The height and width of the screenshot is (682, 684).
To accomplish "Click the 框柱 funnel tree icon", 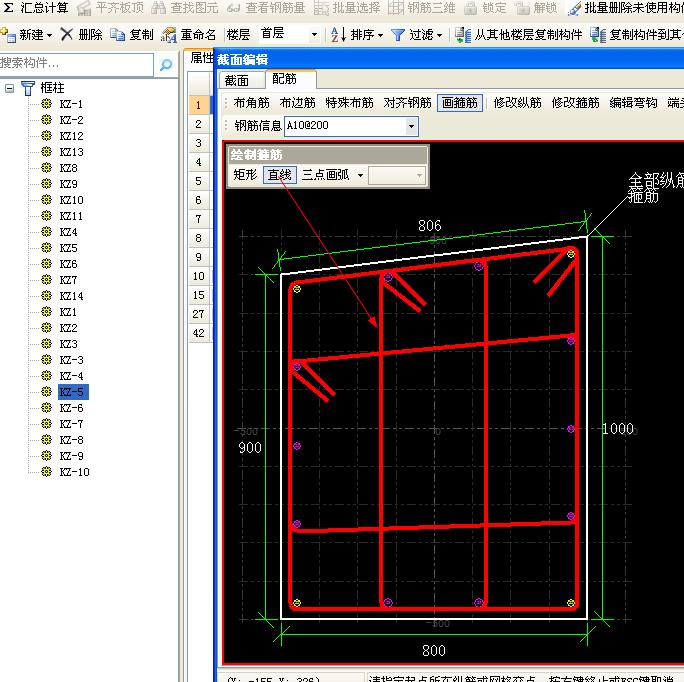I will coord(28,88).
